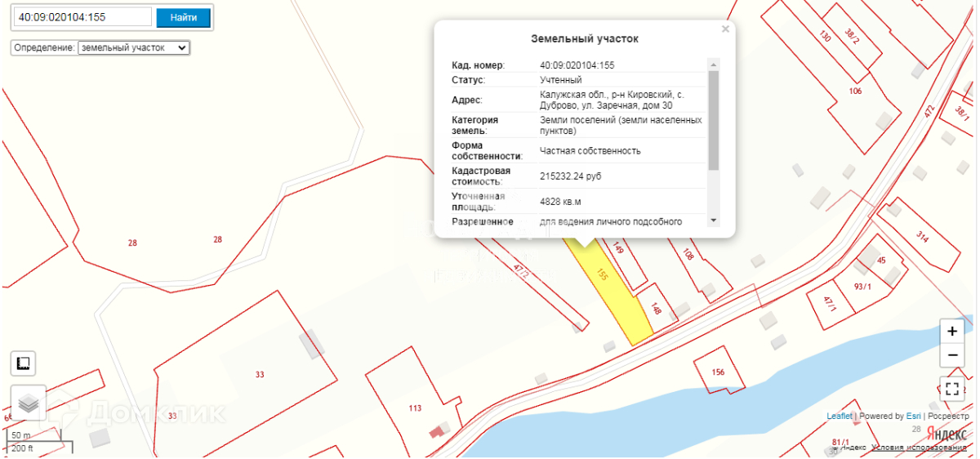980x459 pixels.
Task: Click the Yandex logo on the map
Action: point(948,433)
